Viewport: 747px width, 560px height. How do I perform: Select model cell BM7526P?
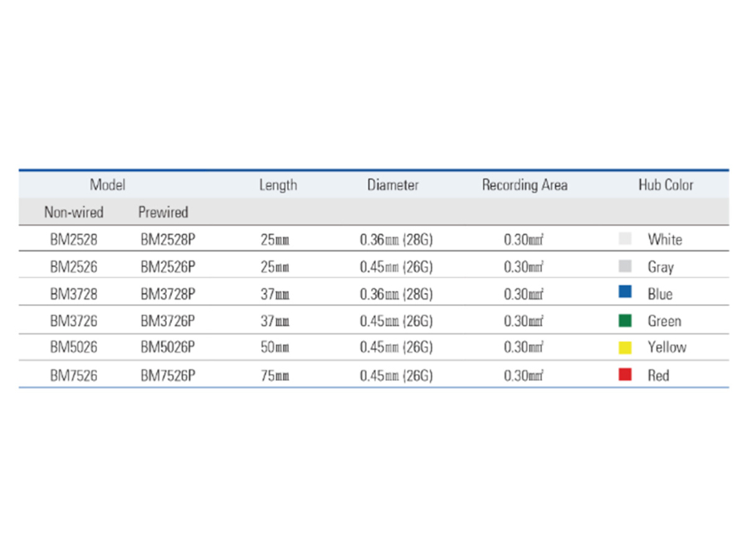[x=168, y=376]
